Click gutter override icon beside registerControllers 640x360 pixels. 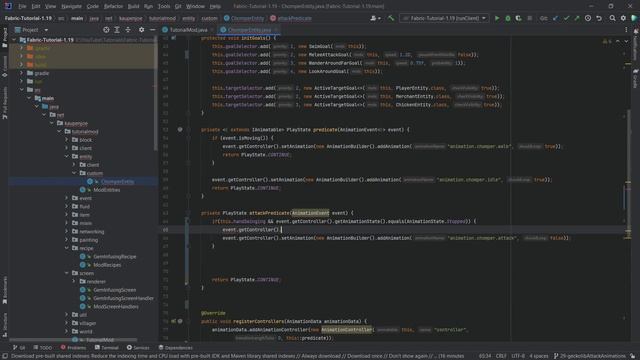point(173,321)
